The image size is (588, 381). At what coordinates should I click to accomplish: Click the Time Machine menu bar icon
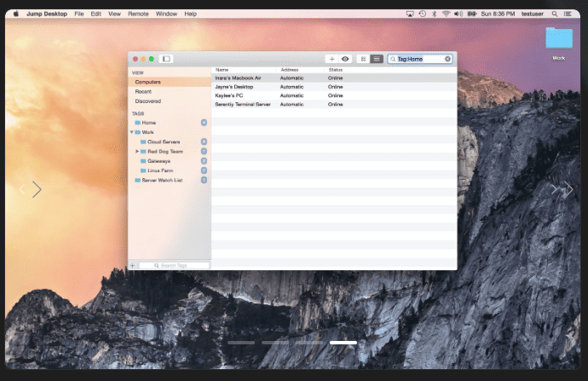422,14
